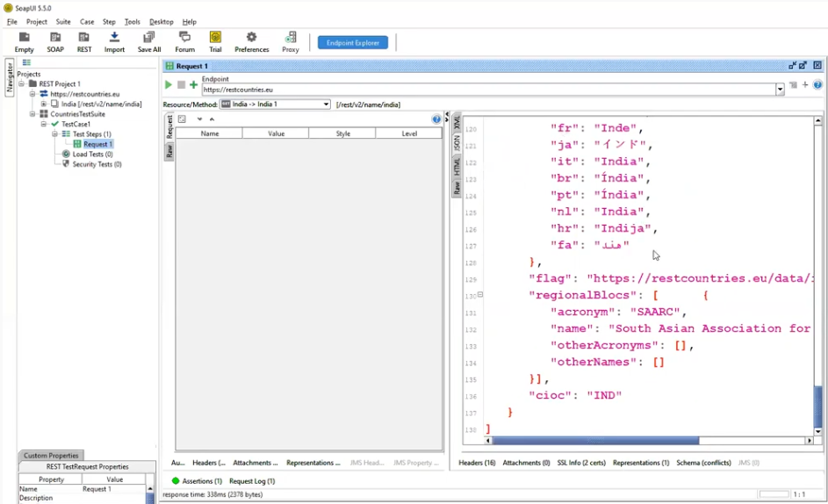Collapse CountriesTestSuite node

(x=32, y=114)
